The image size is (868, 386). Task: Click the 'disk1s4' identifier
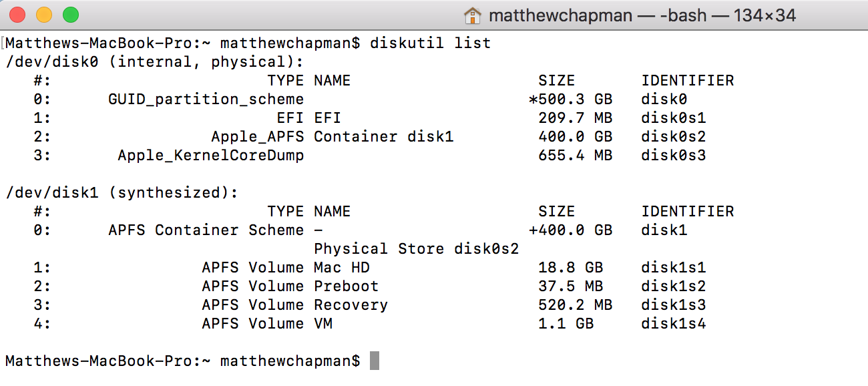674,324
